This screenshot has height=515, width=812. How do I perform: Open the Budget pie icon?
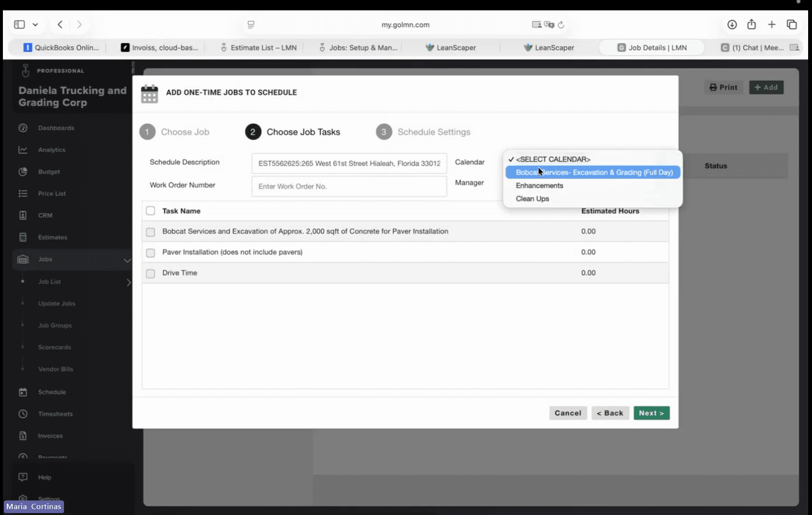[23, 172]
